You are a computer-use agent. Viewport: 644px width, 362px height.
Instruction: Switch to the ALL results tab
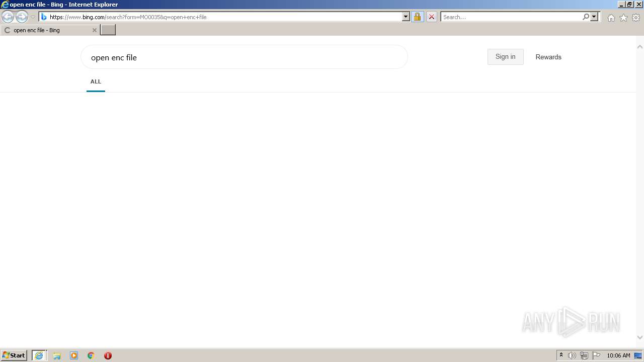click(x=96, y=81)
